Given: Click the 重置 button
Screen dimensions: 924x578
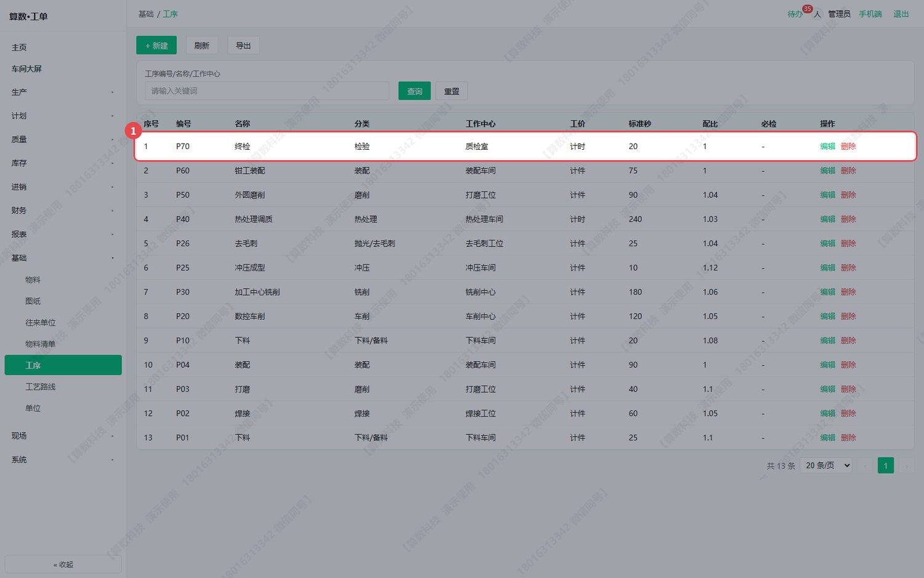Looking at the screenshot, I should [452, 91].
